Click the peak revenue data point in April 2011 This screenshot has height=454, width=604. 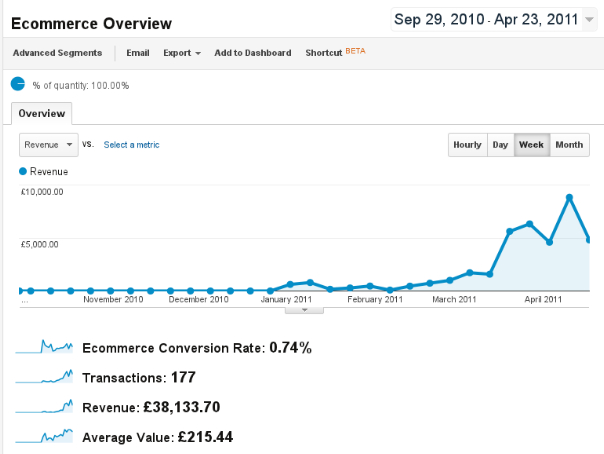coord(569,198)
